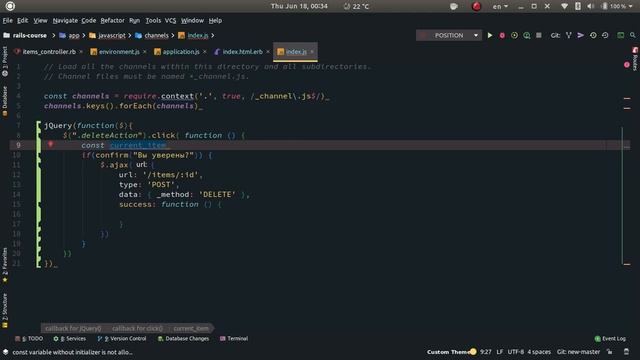Toggle the breakpoint on line 9
Image resolution: width=640 pixels, height=360 pixels.
coord(50,144)
